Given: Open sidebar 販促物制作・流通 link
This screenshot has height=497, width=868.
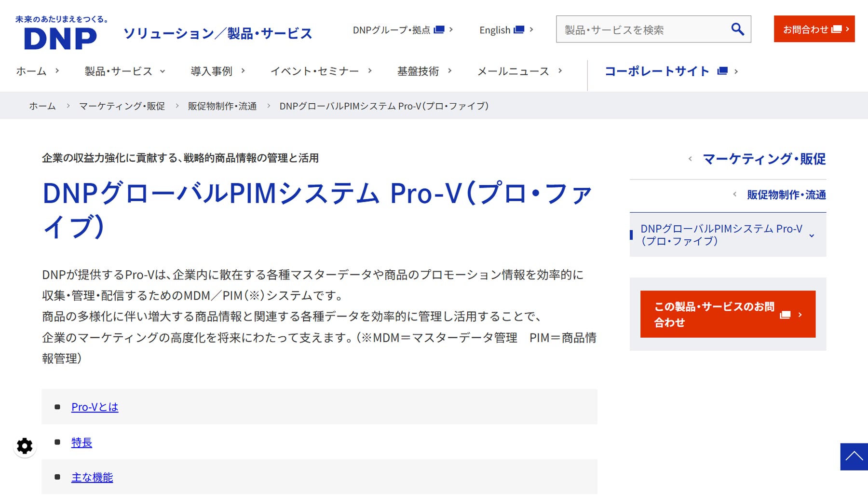Looking at the screenshot, I should 787,195.
